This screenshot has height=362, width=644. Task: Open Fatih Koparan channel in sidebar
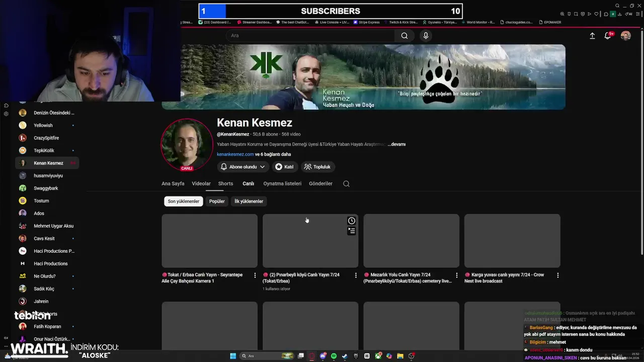pyautogui.click(x=47, y=326)
